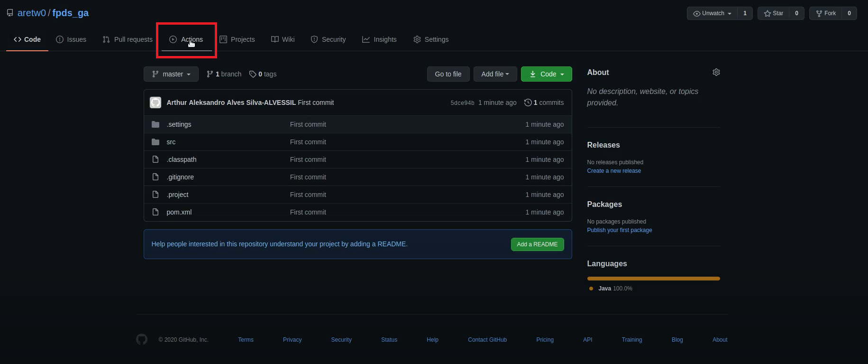Click the Blog footer link

point(677,340)
